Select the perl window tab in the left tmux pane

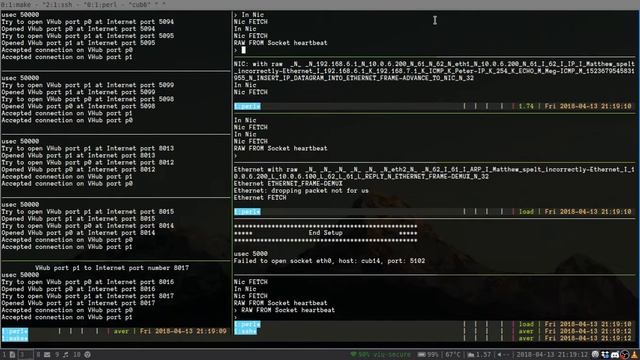[x=15, y=331]
